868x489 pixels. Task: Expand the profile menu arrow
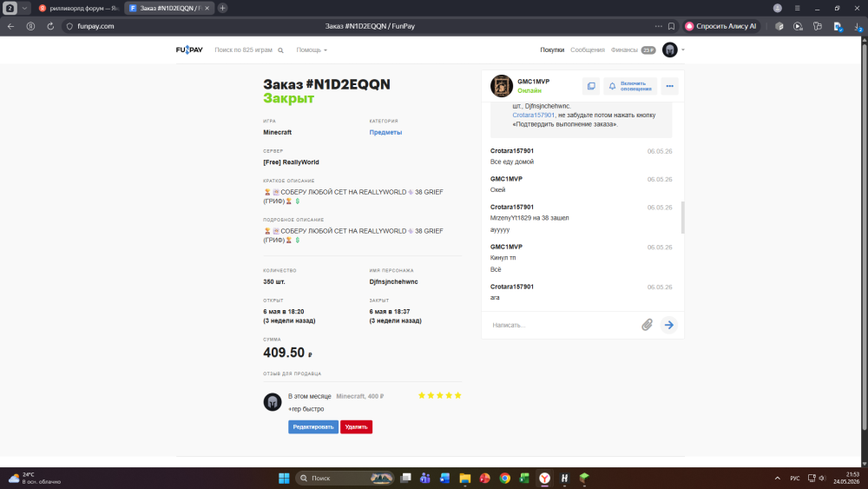click(x=682, y=50)
